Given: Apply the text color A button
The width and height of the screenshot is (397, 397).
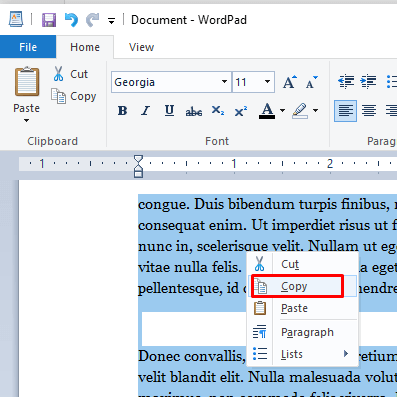Looking at the screenshot, I should 267,111.
